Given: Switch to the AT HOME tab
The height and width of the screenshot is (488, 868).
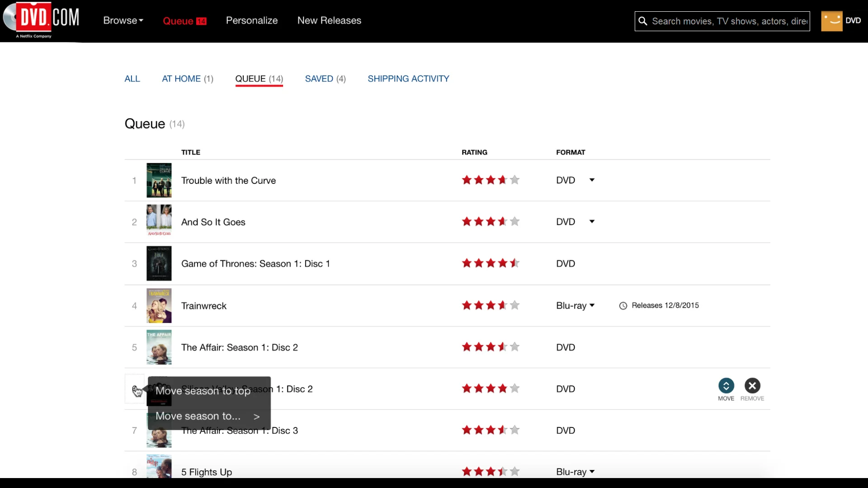Looking at the screenshot, I should [x=188, y=79].
